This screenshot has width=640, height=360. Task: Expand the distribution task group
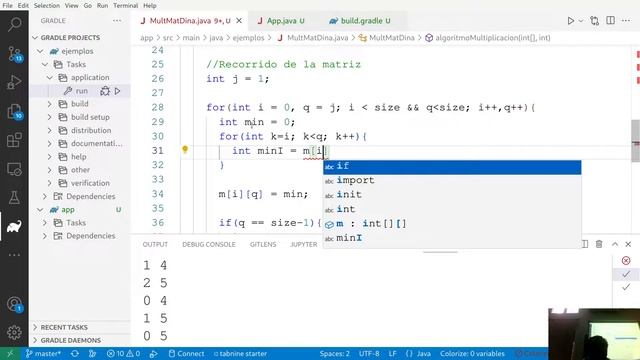(x=49, y=130)
